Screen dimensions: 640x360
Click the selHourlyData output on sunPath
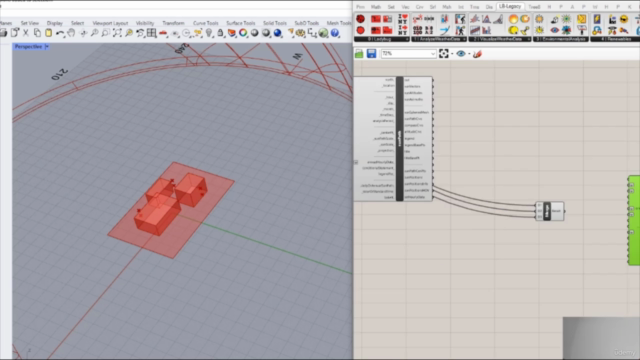[415, 197]
